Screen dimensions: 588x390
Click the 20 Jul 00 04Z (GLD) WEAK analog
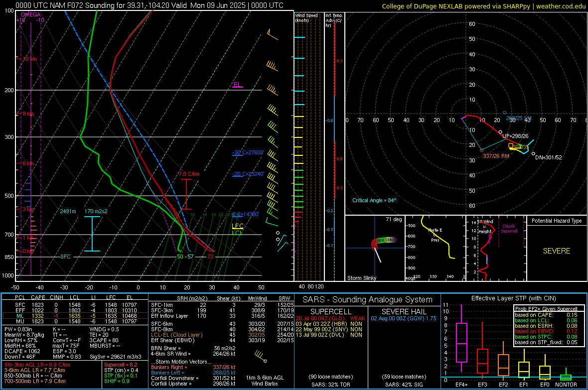coord(330,318)
